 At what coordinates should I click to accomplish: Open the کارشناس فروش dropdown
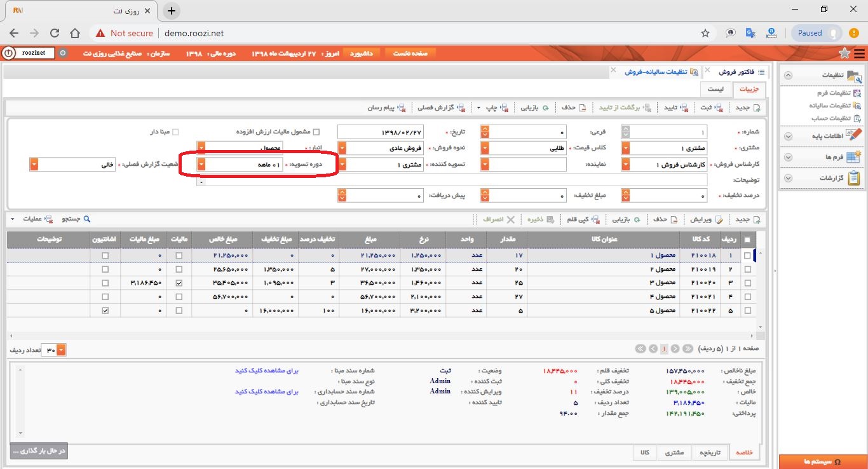point(625,165)
